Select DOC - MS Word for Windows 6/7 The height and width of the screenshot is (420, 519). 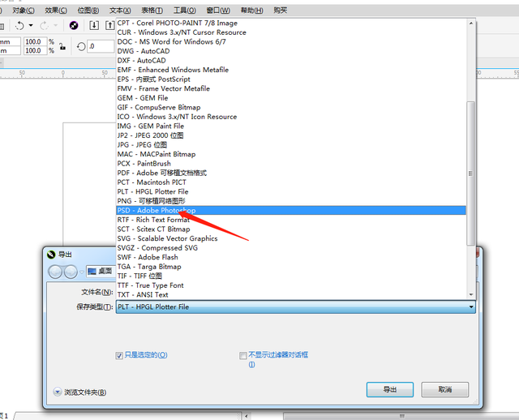point(291,41)
